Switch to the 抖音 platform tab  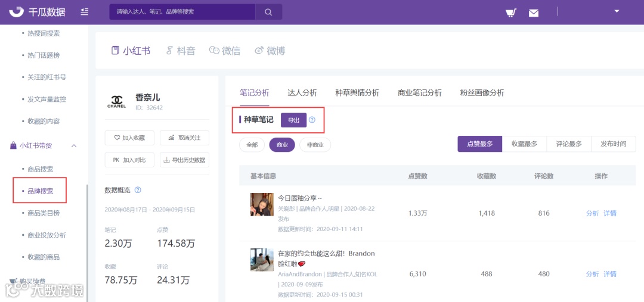click(181, 51)
